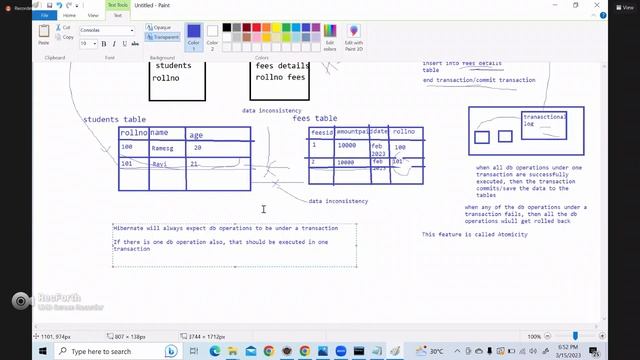Open File Explorer from the taskbar

point(233,351)
